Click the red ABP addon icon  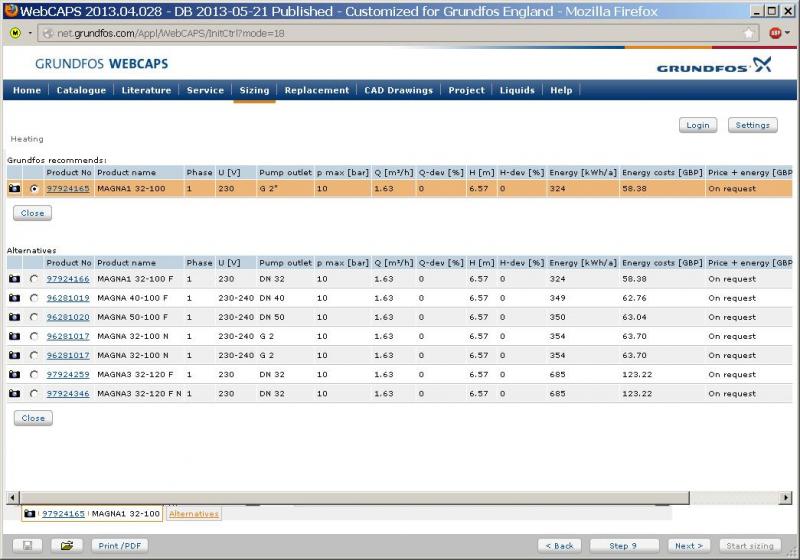[775, 32]
